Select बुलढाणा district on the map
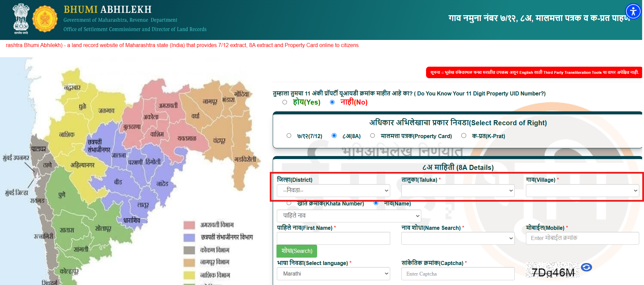 pos(132,127)
